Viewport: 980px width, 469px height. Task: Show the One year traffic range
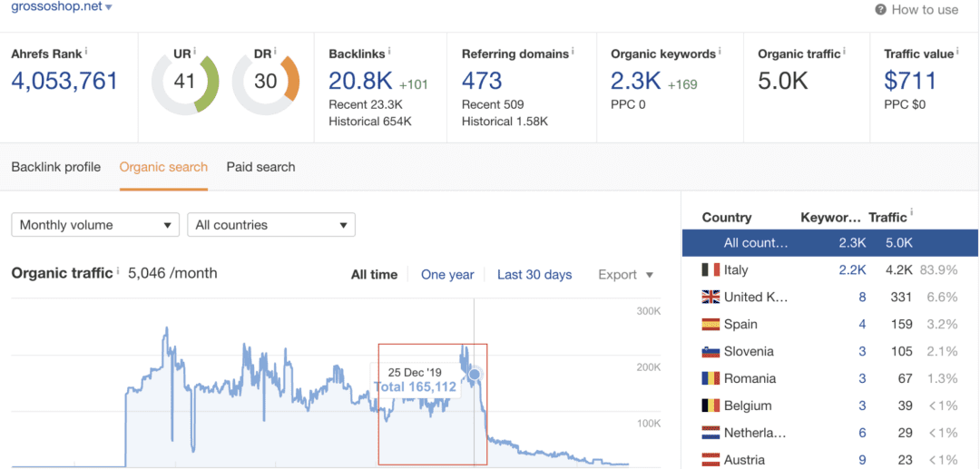(x=447, y=275)
